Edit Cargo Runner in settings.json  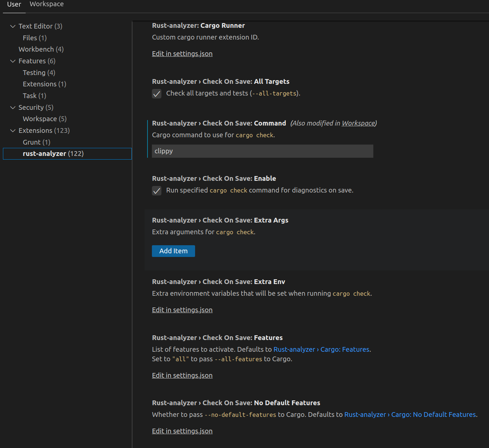point(182,54)
